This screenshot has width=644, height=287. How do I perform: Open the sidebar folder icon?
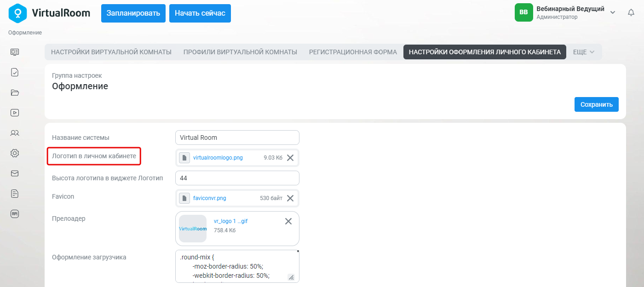(15, 92)
